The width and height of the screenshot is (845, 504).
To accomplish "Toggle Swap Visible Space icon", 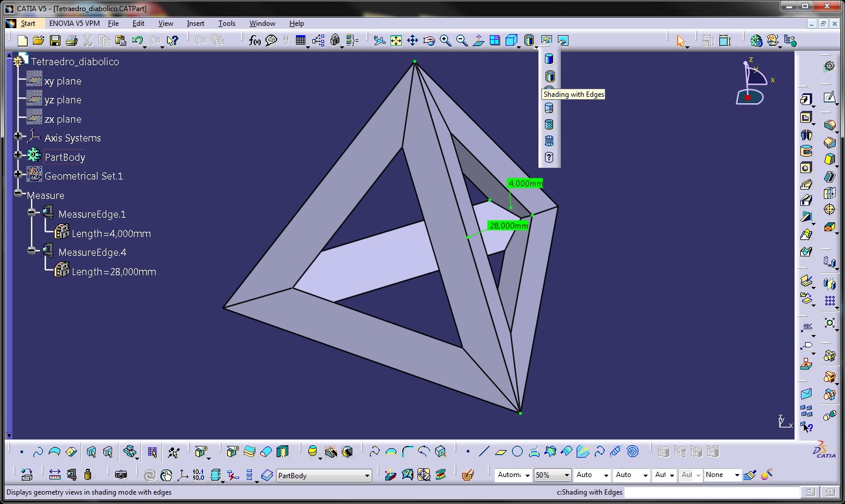I will pos(563,40).
